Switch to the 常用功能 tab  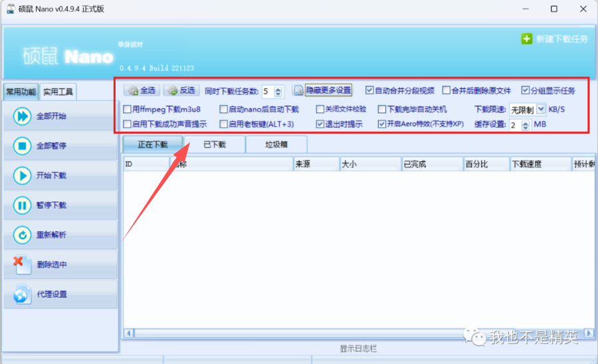tap(21, 92)
